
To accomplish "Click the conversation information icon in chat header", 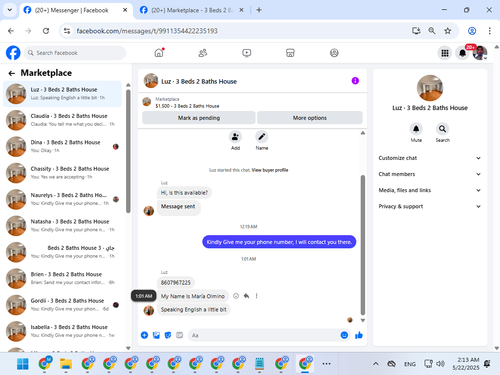I will tap(355, 81).
